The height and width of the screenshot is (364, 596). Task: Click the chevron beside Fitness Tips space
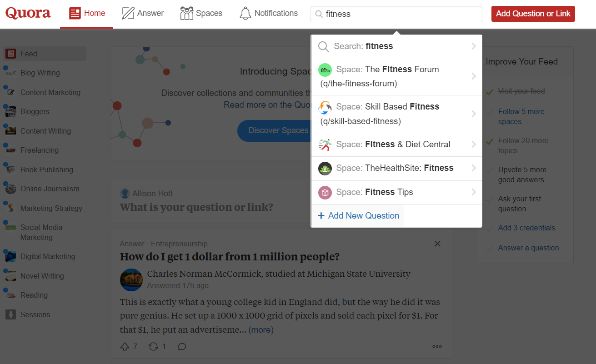474,192
